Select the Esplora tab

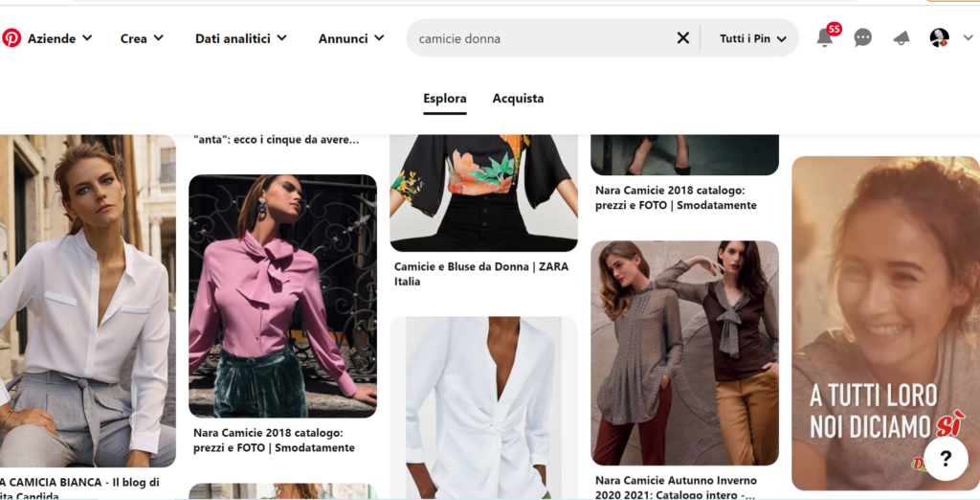point(445,99)
